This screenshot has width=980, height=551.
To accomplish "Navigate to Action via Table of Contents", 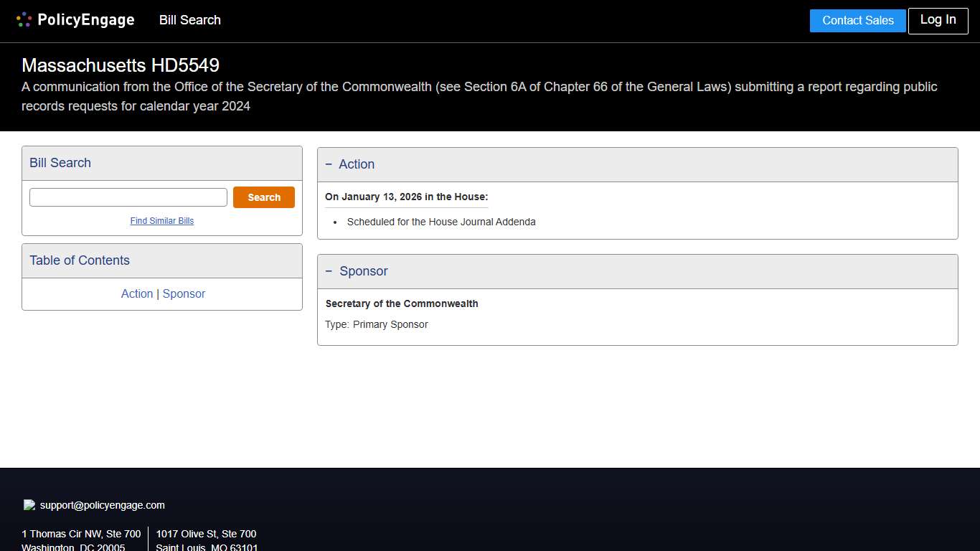I will click(x=136, y=293).
